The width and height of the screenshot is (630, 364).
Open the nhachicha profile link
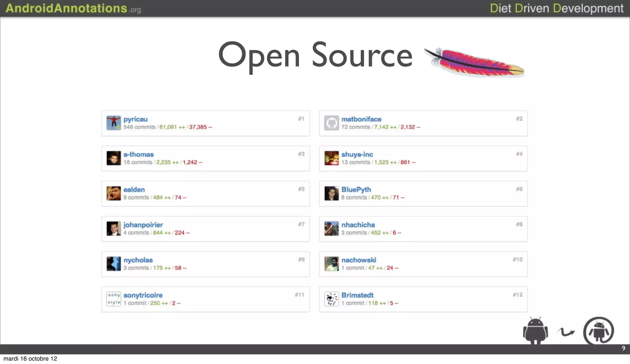click(358, 225)
